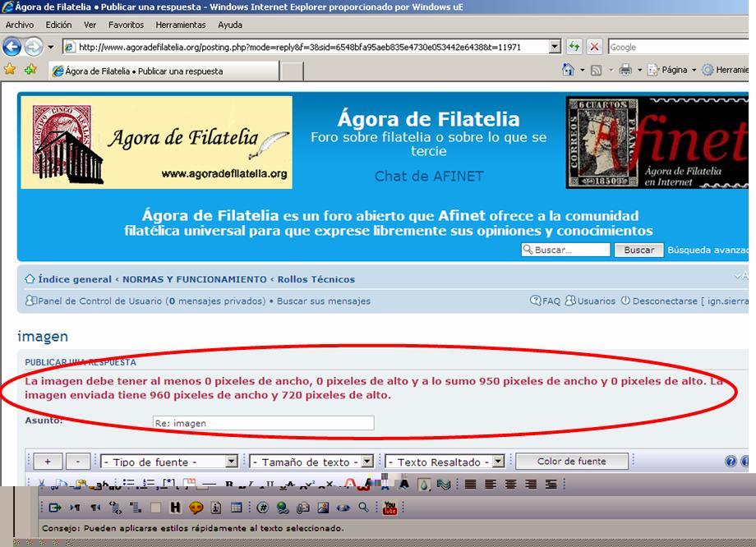Click the orange quote bubble icon
Screen dimensions: 756x547
(x=196, y=508)
